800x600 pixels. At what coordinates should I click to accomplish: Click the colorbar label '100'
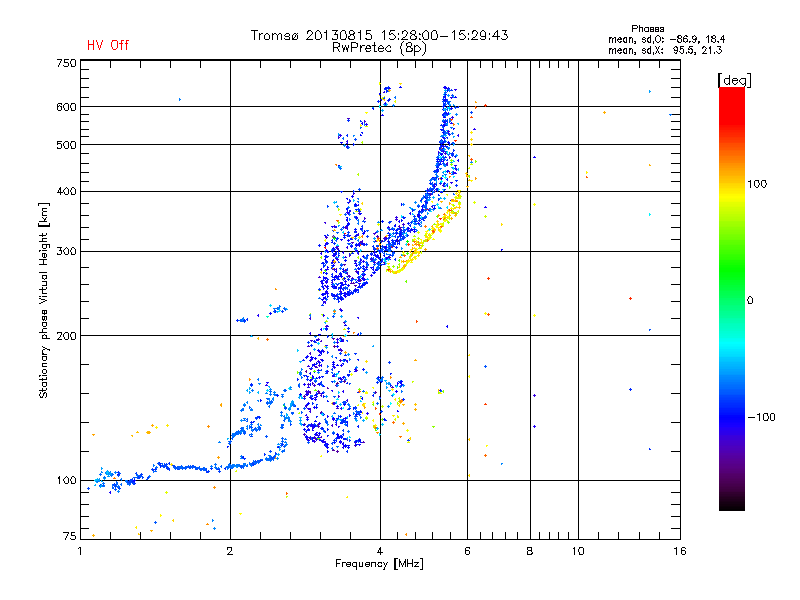tap(757, 184)
